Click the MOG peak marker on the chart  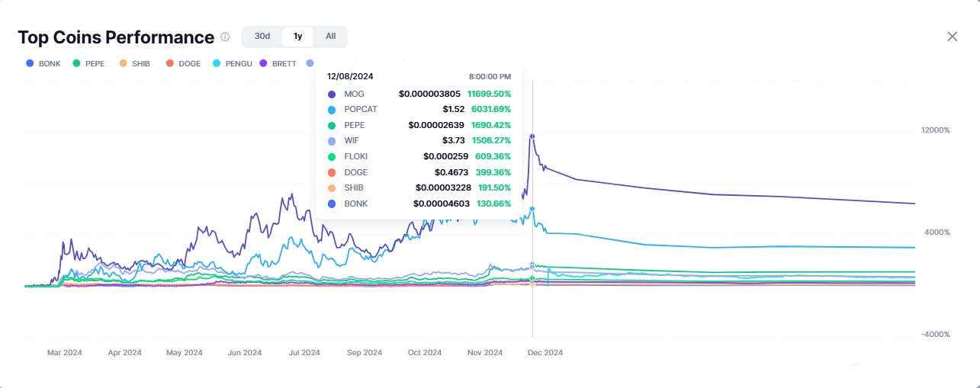point(532,136)
